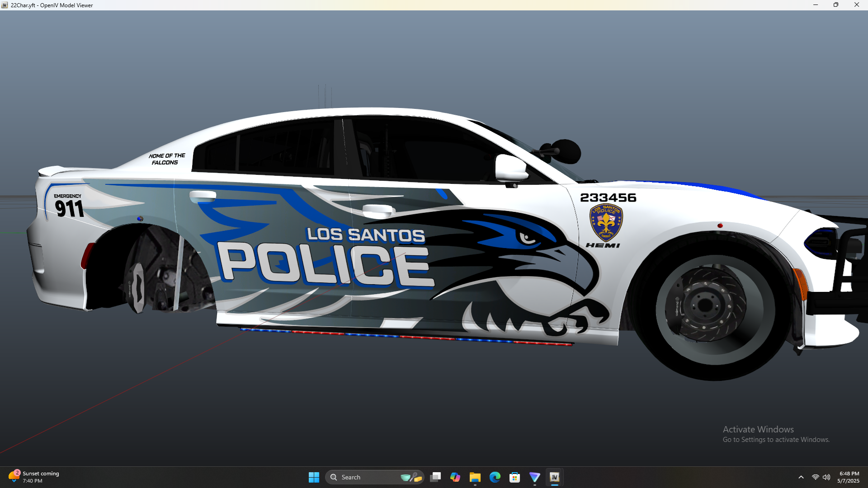Open Microsoft Store from the taskbar
The image size is (868, 488).
[514, 477]
